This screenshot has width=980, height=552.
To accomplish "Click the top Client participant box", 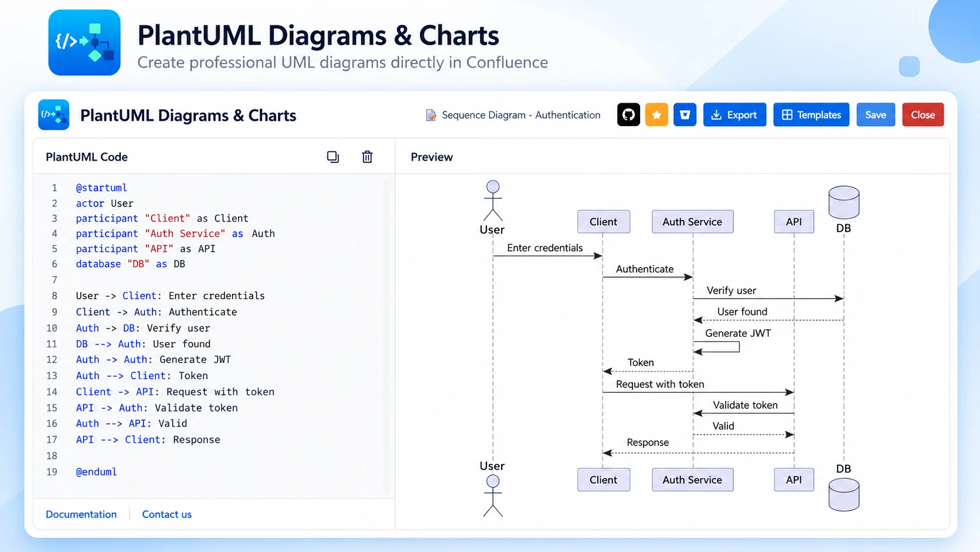I will coord(604,222).
